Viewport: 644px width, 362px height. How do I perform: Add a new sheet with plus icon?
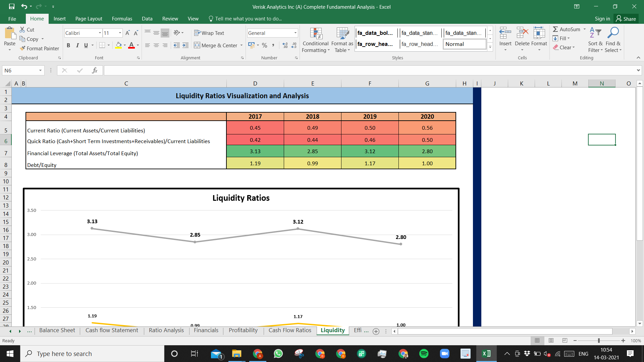pyautogui.click(x=376, y=331)
